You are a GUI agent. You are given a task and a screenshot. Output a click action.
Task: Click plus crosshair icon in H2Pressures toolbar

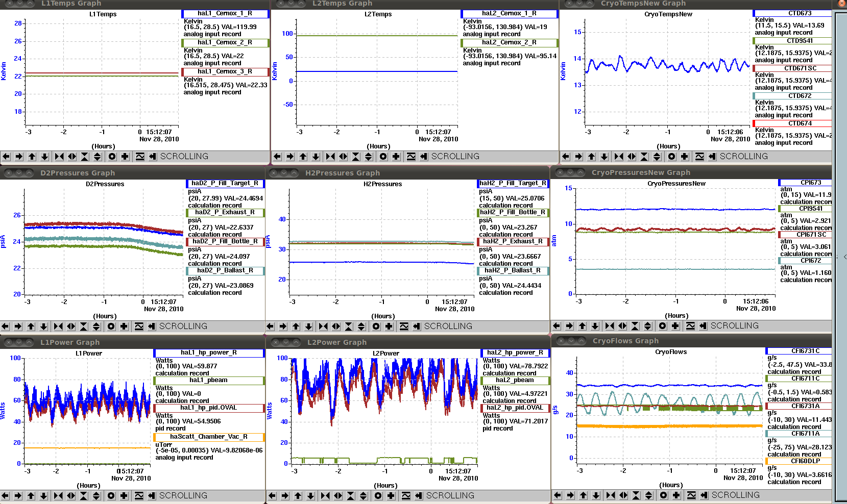pos(389,326)
